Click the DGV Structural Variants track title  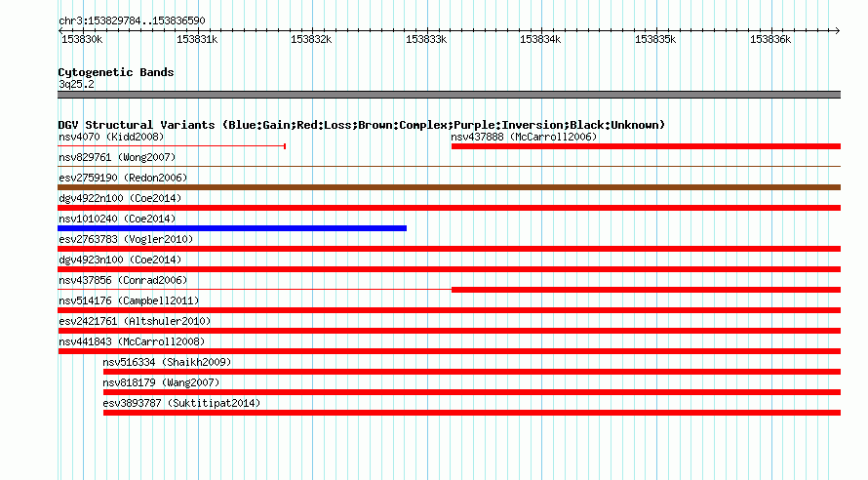[x=362, y=125]
